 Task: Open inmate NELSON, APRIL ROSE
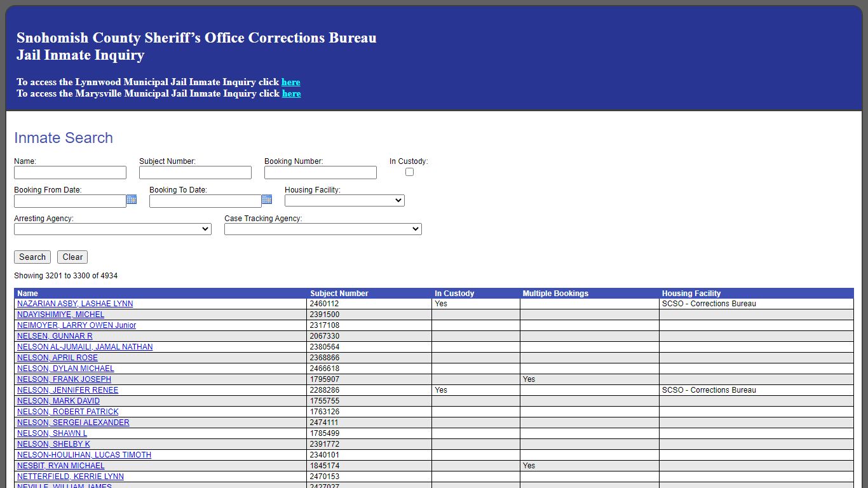[x=57, y=358]
